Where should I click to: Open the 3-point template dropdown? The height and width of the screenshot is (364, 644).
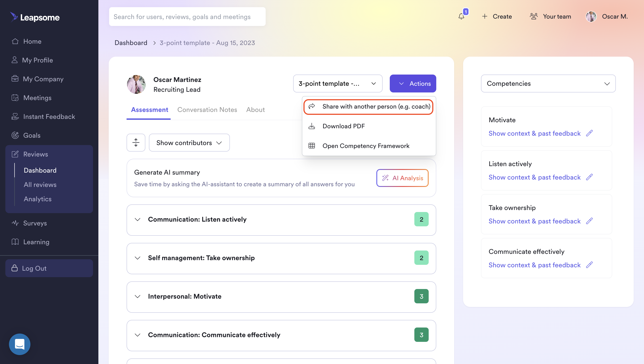click(x=337, y=83)
